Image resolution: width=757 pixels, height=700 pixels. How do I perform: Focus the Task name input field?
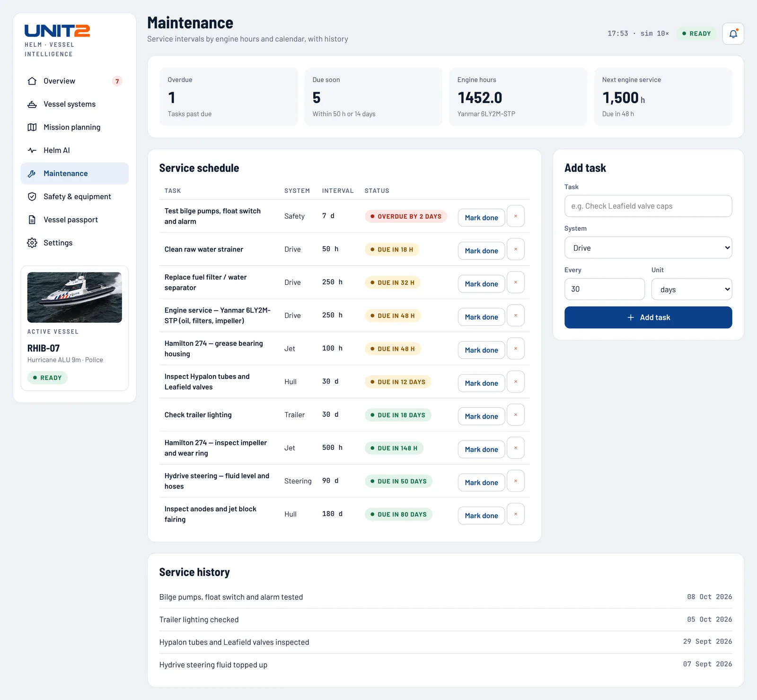648,206
